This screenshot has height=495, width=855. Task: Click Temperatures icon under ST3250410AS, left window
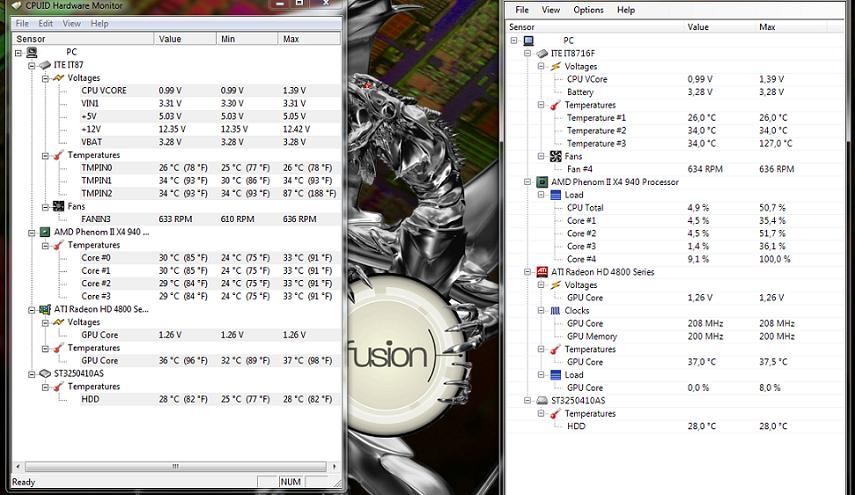click(x=58, y=387)
